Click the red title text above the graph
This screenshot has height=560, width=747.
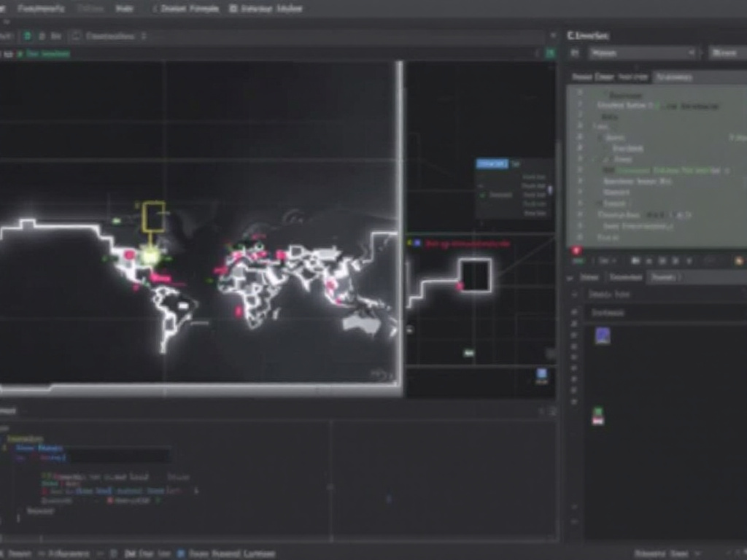[468, 244]
